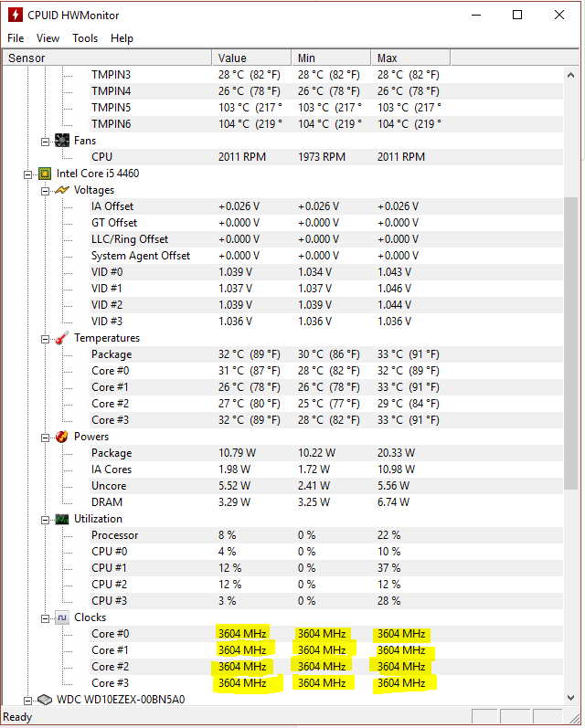Click the vertical scrollbar down arrow
The width and height of the screenshot is (585, 728).
tap(571, 697)
